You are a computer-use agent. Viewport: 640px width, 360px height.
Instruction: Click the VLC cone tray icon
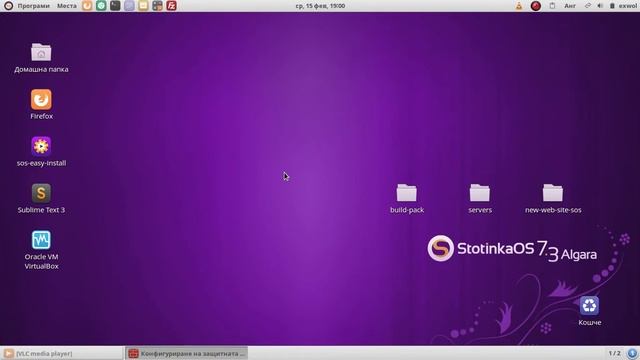click(x=519, y=6)
